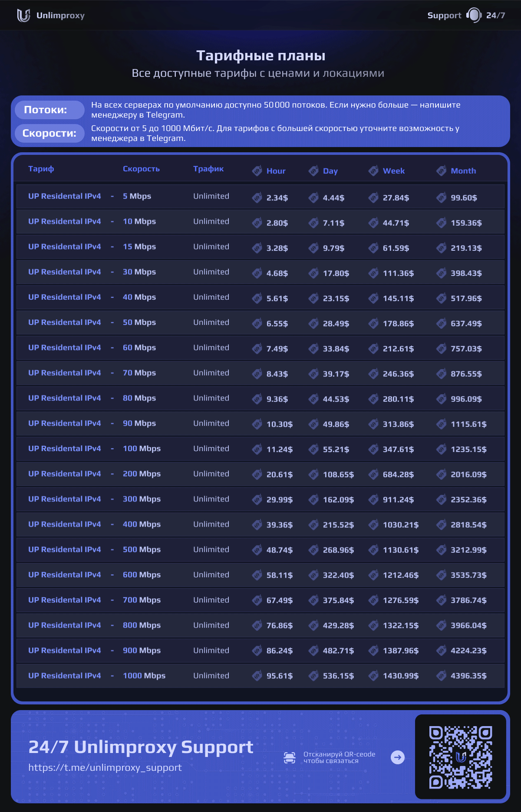Click the 400 Mbps speed cell
Image resolution: width=521 pixels, height=812 pixels.
click(142, 524)
